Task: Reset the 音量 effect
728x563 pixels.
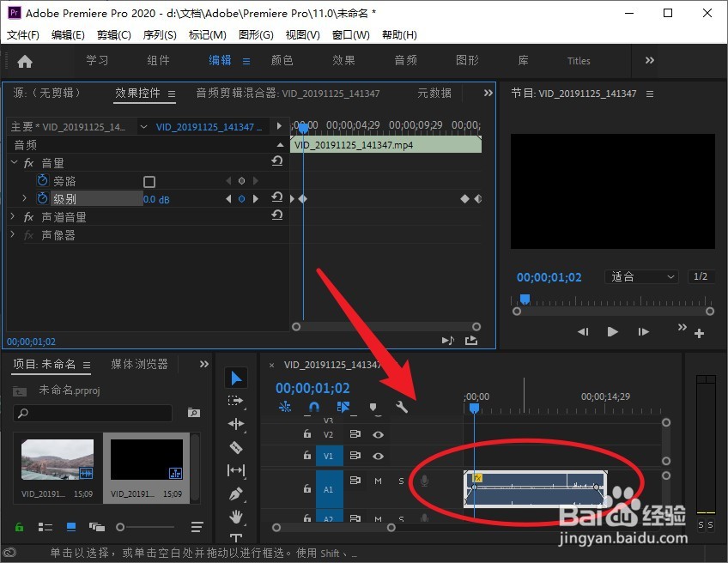Action: 276,161
